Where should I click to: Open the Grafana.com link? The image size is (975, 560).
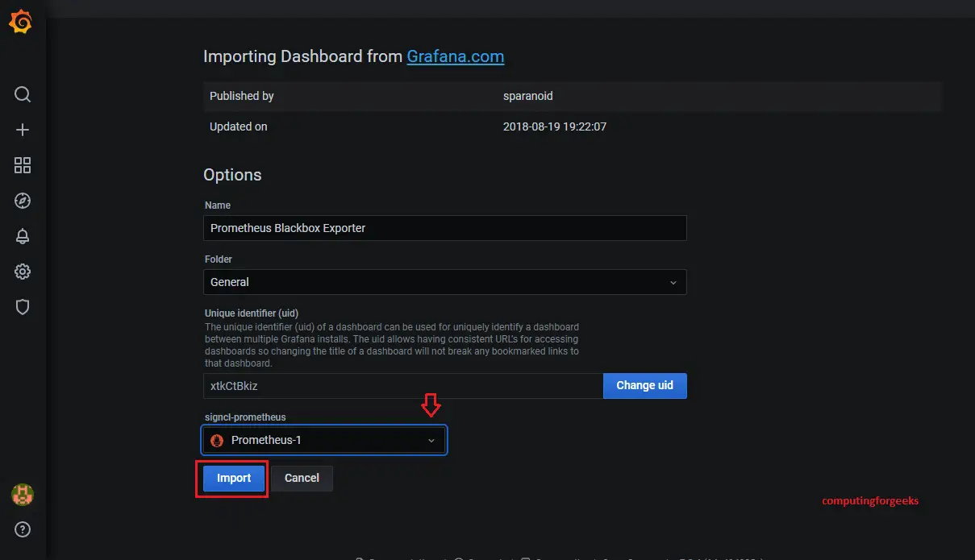point(455,56)
